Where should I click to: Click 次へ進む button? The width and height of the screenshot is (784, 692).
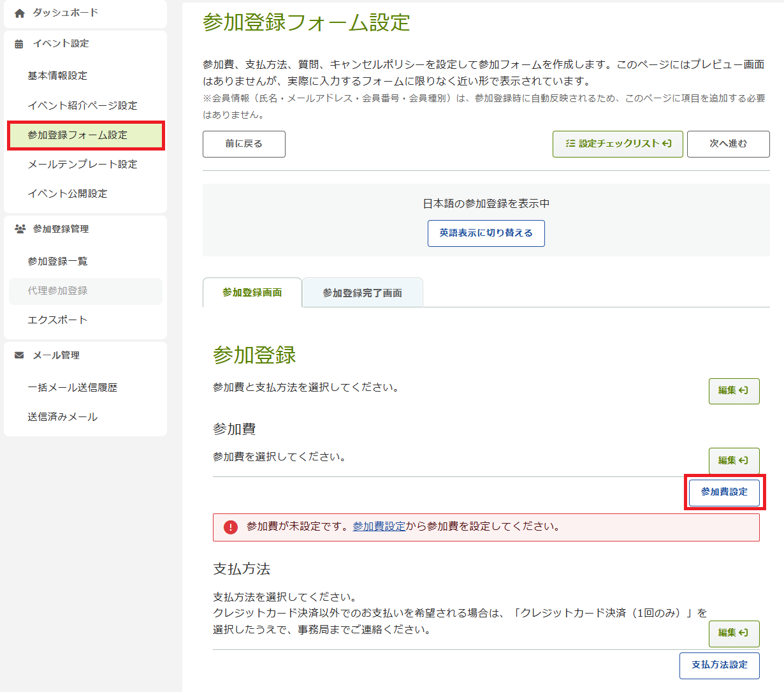(x=728, y=144)
